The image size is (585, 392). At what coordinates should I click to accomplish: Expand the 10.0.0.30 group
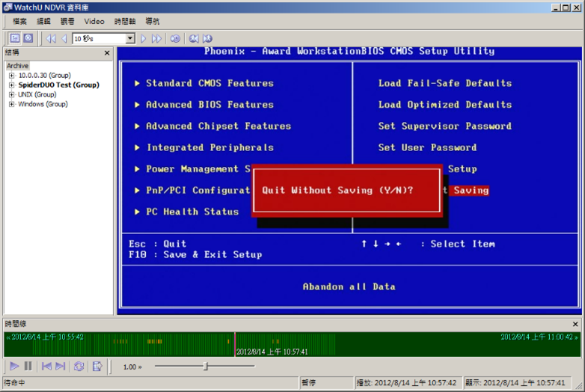(x=12, y=76)
